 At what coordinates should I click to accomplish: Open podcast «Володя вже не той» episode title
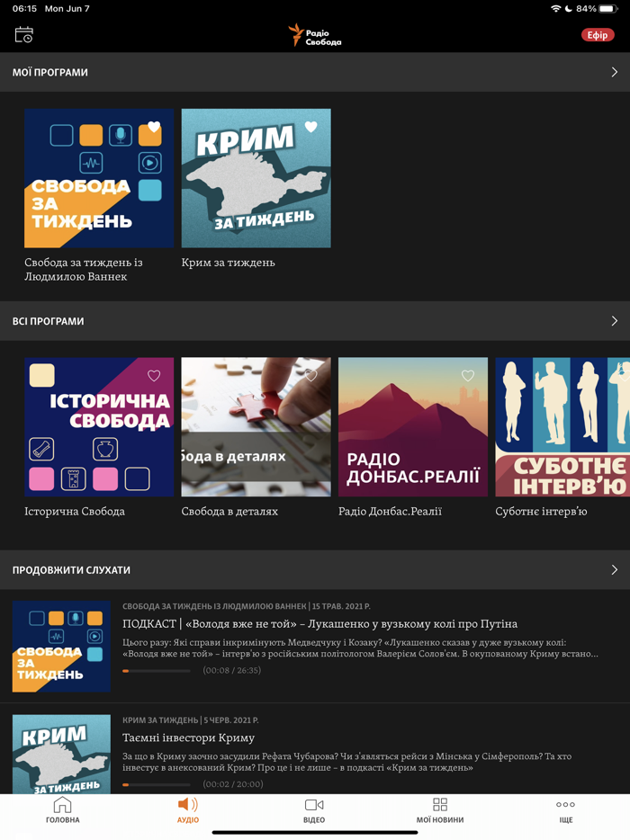320,623
